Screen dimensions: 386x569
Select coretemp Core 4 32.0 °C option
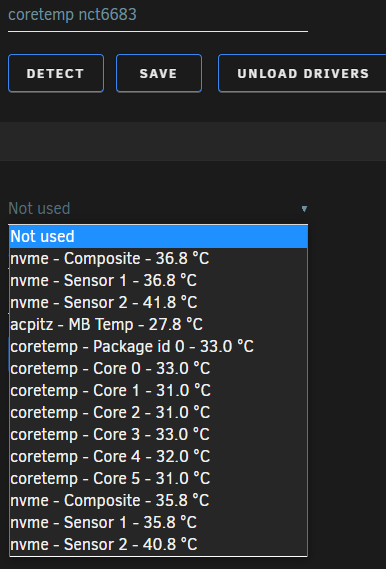(159, 457)
